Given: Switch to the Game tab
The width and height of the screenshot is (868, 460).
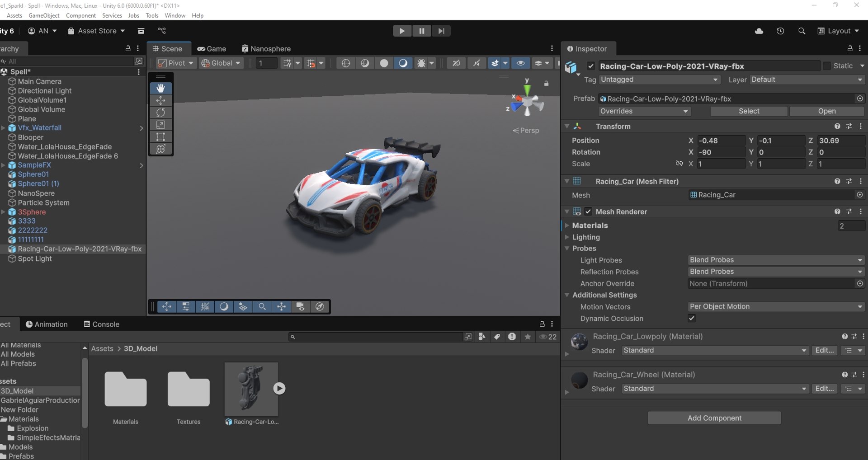Looking at the screenshot, I should click(212, 49).
